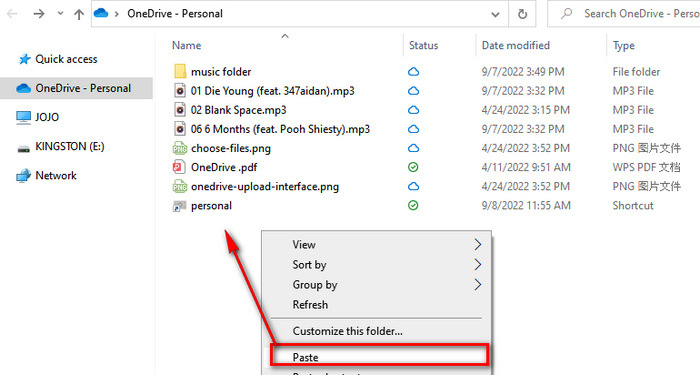Click WPS PDF type cell

(x=646, y=167)
